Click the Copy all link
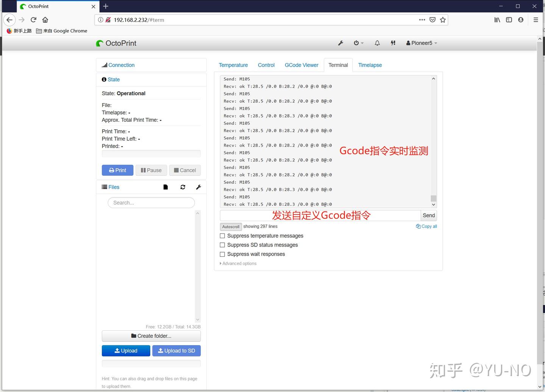Image resolution: width=545 pixels, height=392 pixels. (426, 226)
